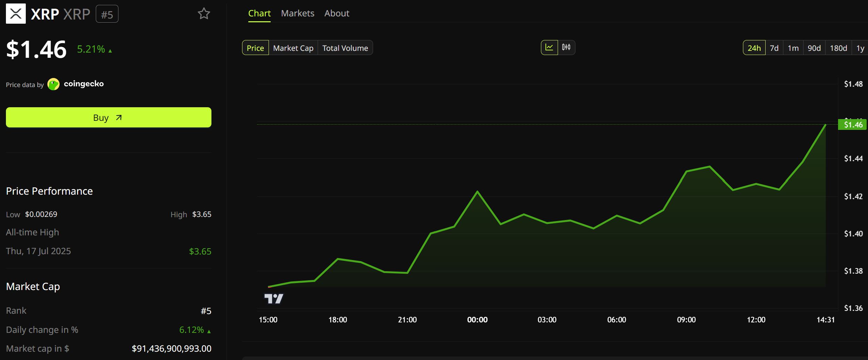Click the 15:00 time axis label
This screenshot has height=360, width=868.
coord(268,320)
